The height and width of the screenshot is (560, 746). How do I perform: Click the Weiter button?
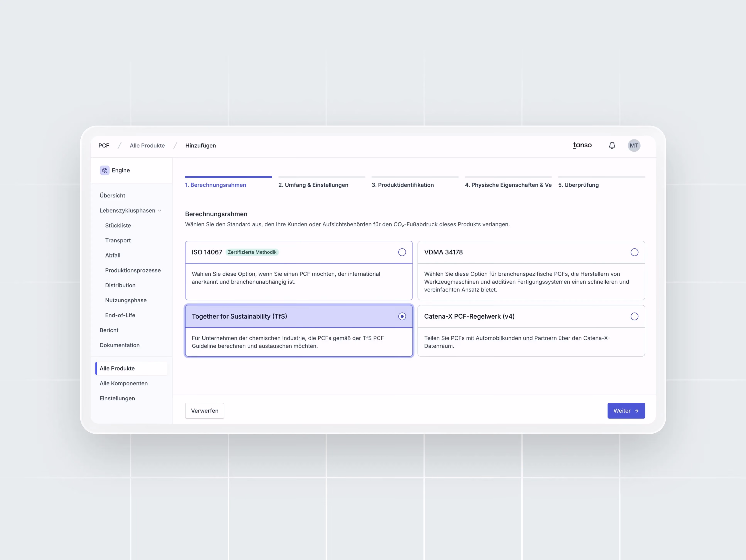(626, 411)
